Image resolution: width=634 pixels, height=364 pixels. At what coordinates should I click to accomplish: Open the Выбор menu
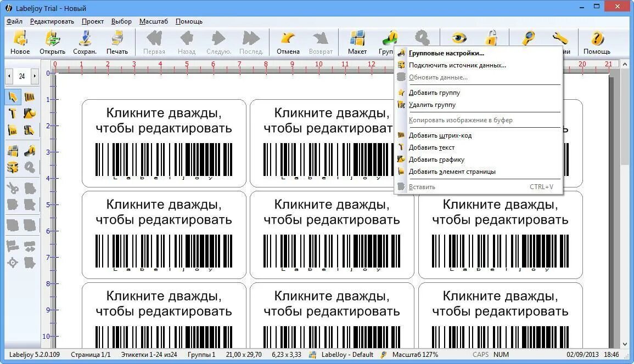click(x=121, y=21)
